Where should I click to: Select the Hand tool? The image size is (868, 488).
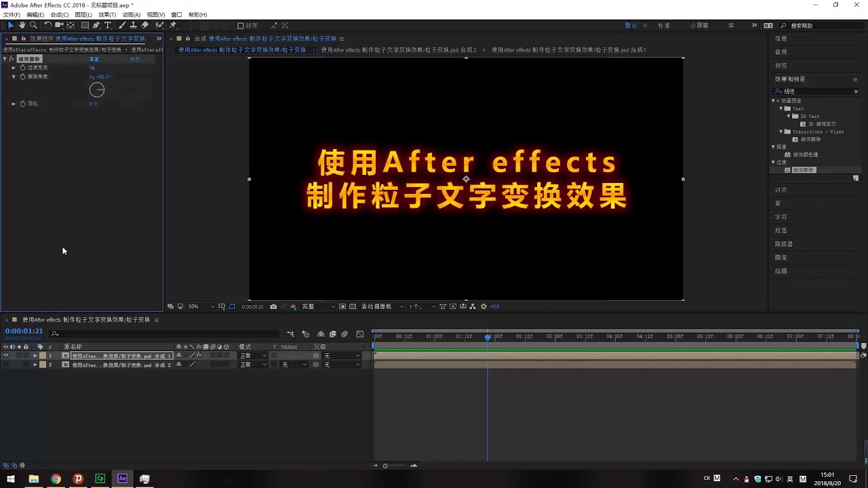click(x=22, y=25)
